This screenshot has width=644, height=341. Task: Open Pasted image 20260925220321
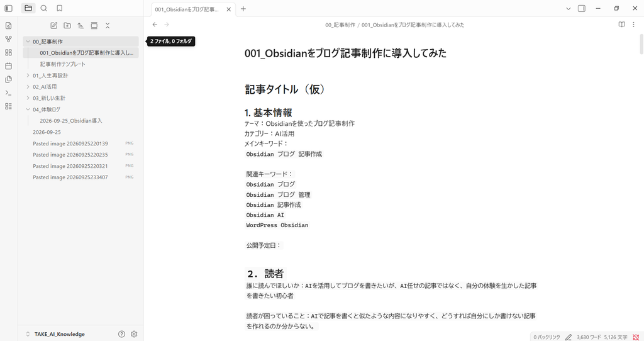pos(80,166)
